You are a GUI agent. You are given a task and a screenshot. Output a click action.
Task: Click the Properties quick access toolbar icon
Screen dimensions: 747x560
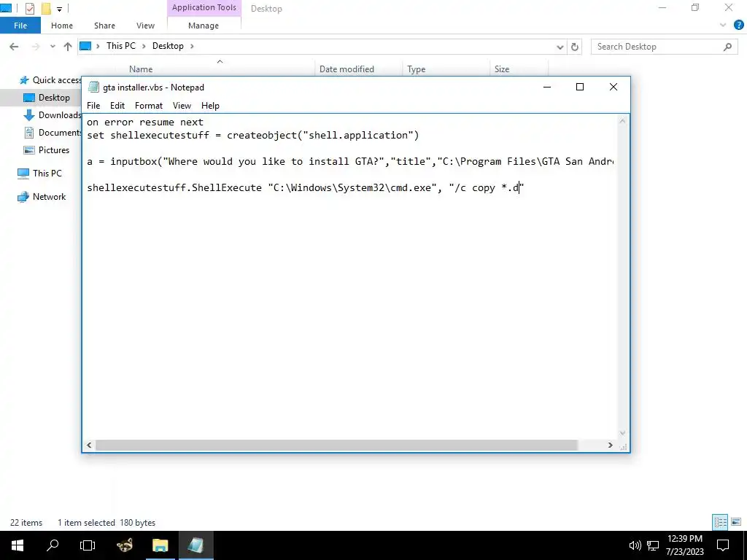(x=29, y=9)
